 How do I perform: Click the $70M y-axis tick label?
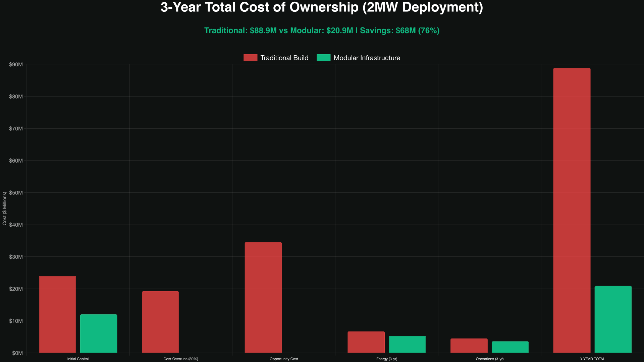pyautogui.click(x=16, y=129)
